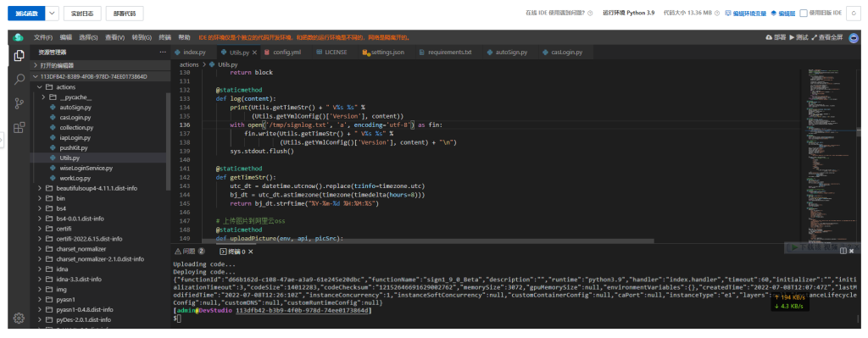Expand the open editors section
The image size is (868, 338).
[36, 65]
